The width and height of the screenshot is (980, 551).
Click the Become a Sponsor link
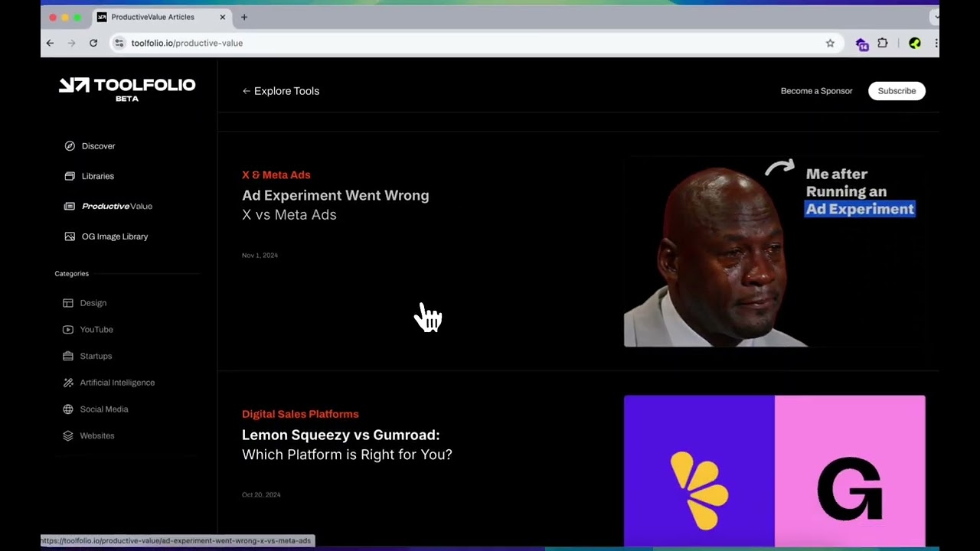816,91
